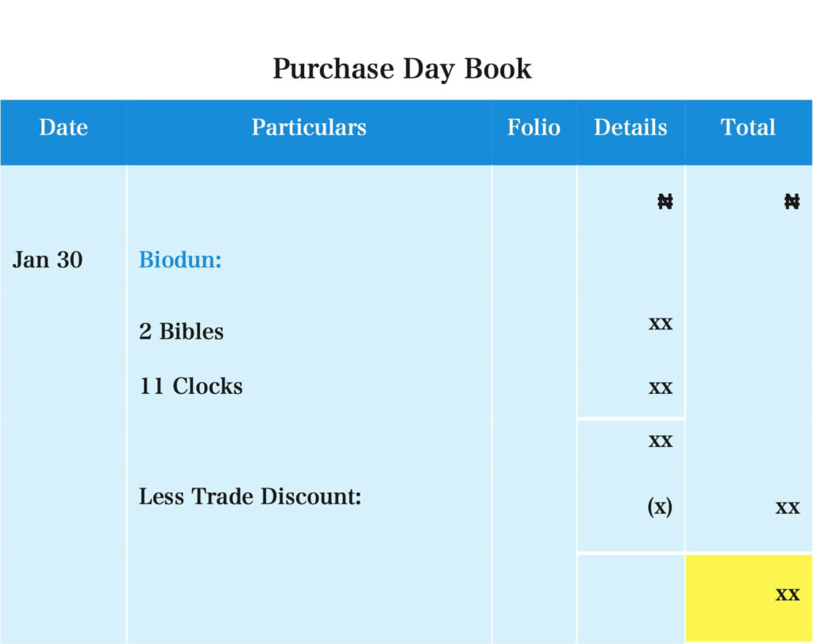Select the 2 Bibles line item
813x644 pixels.
click(x=181, y=332)
